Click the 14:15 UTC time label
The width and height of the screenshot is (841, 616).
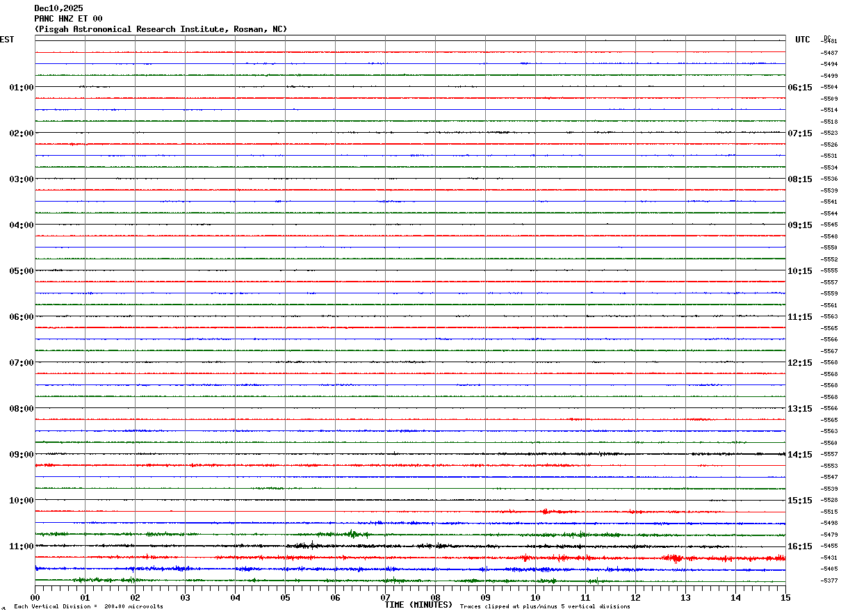(x=799, y=455)
